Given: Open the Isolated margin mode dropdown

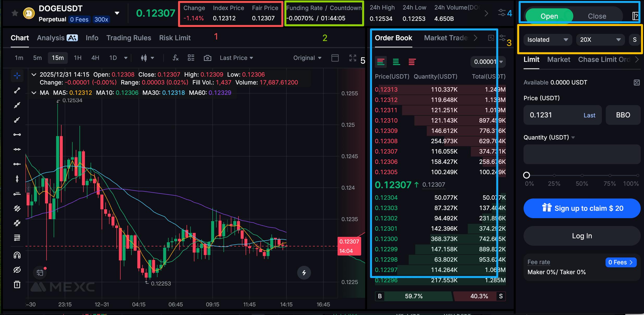Looking at the screenshot, I should (x=547, y=40).
